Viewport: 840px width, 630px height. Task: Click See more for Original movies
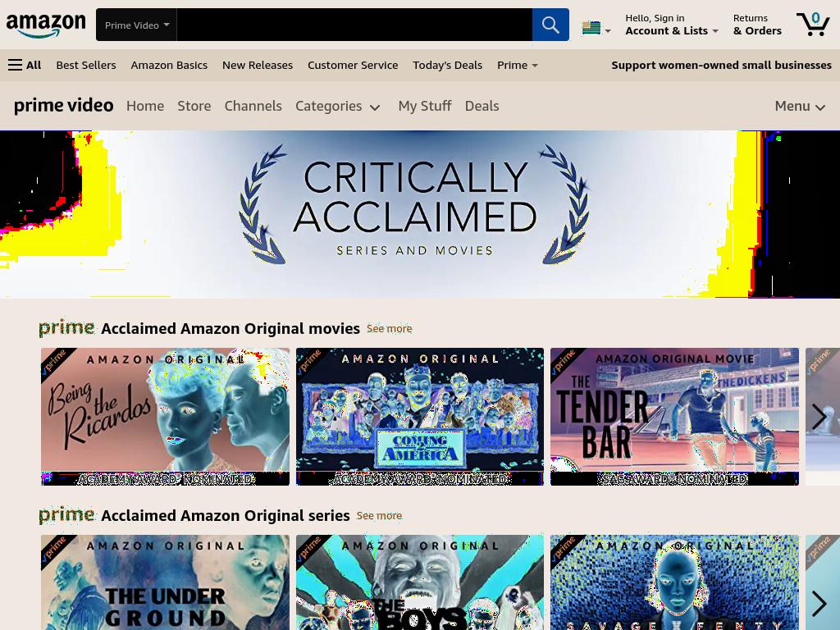tap(390, 328)
